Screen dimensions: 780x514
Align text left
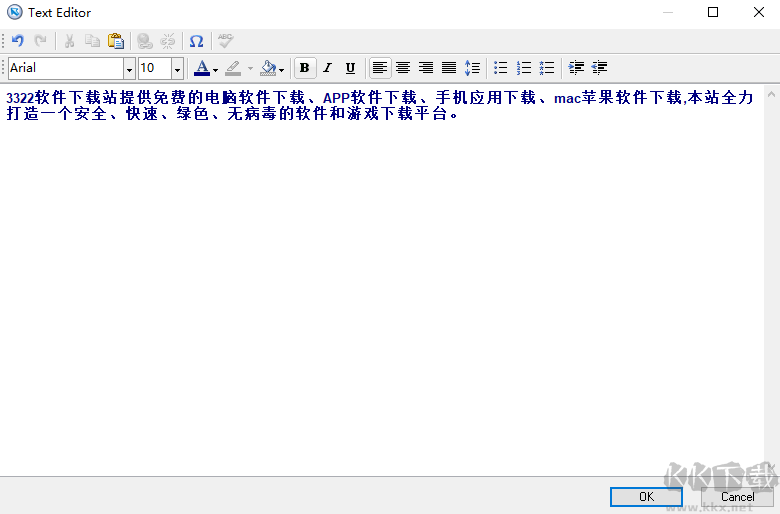point(380,68)
